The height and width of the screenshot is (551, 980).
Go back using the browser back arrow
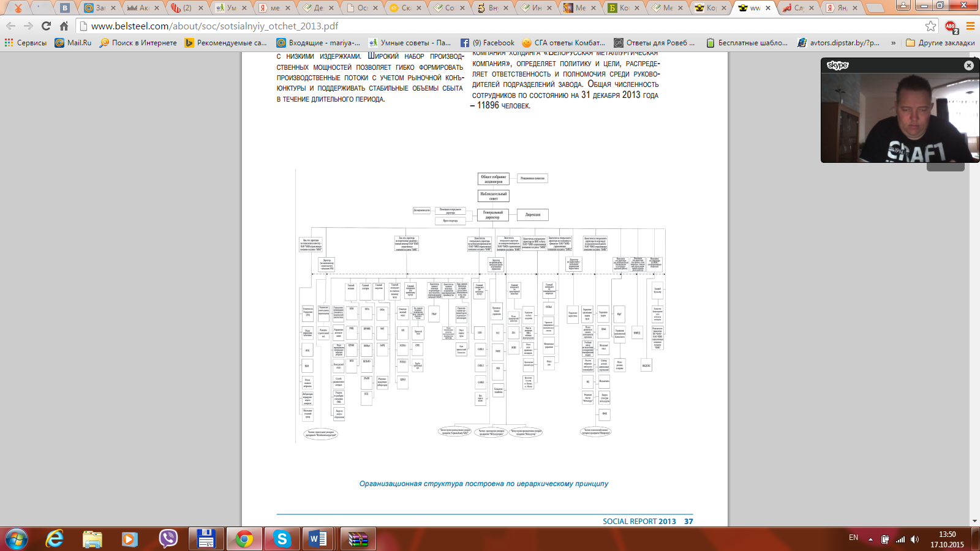(10, 26)
